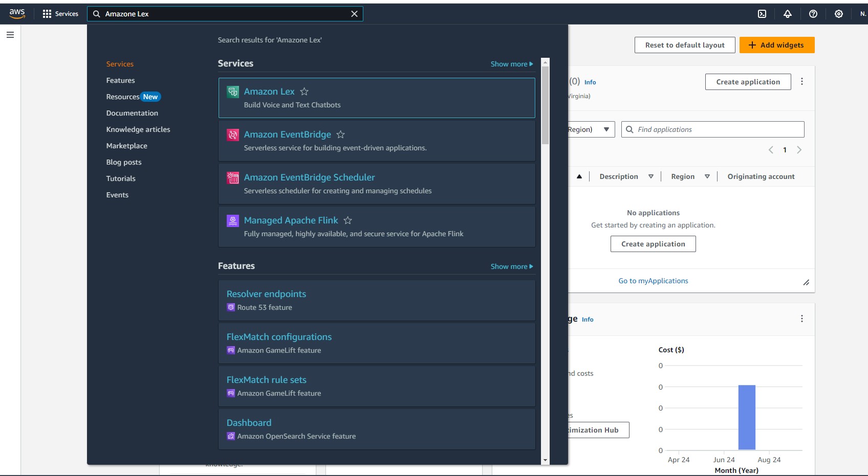
Task: Click the AWS logo to return home
Action: [17, 13]
